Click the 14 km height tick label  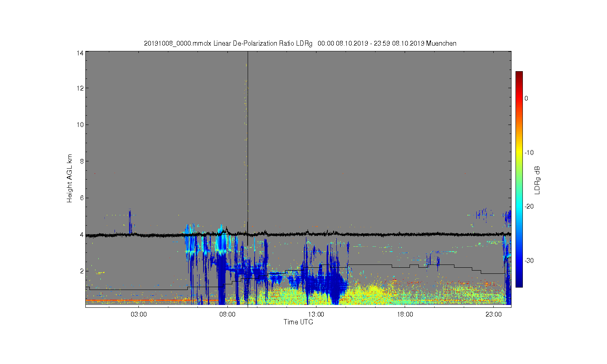click(x=80, y=53)
